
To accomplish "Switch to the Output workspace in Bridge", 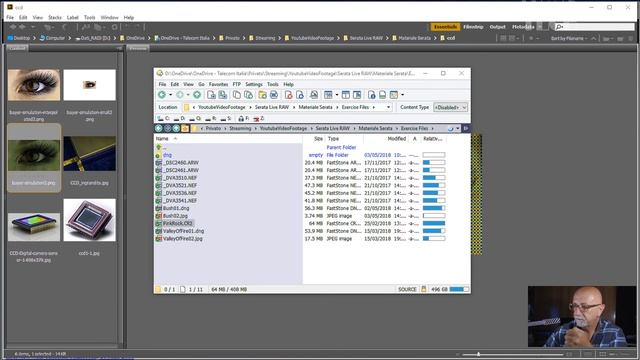I will (498, 27).
